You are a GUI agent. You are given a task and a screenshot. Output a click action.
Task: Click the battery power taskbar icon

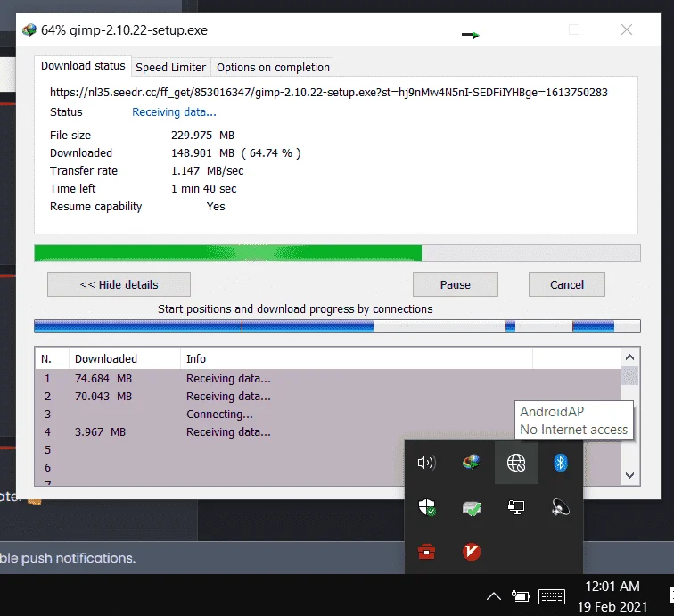[520, 596]
